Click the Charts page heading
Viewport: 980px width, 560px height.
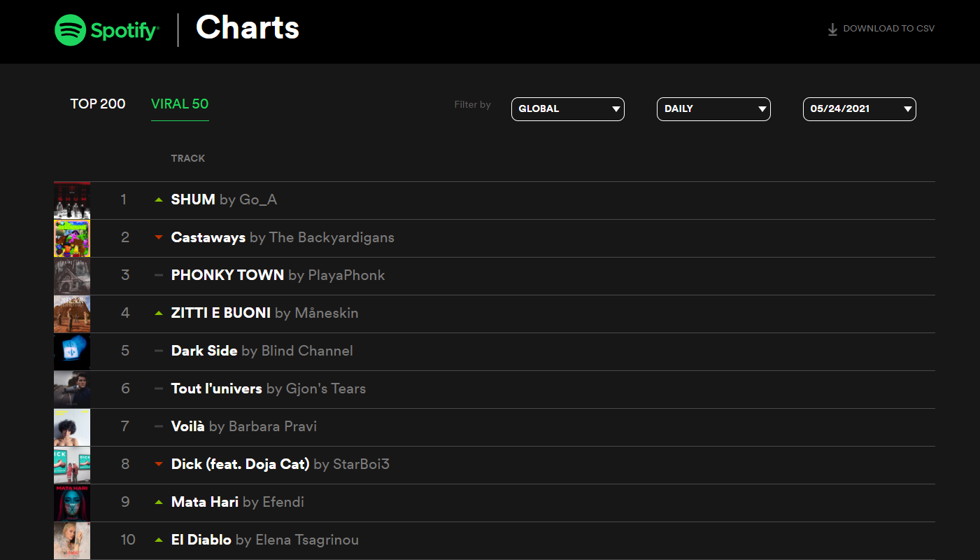(x=248, y=28)
